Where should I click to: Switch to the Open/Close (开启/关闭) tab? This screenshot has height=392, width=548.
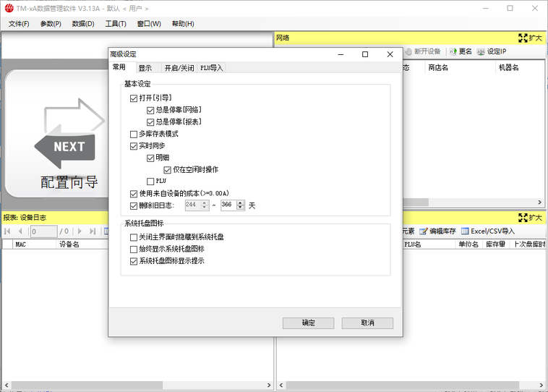(x=179, y=68)
